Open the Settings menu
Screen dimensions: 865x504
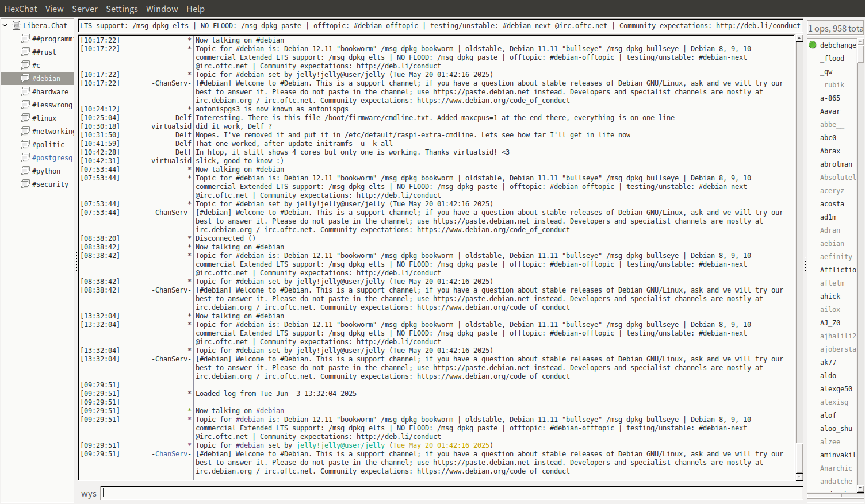tap(122, 9)
